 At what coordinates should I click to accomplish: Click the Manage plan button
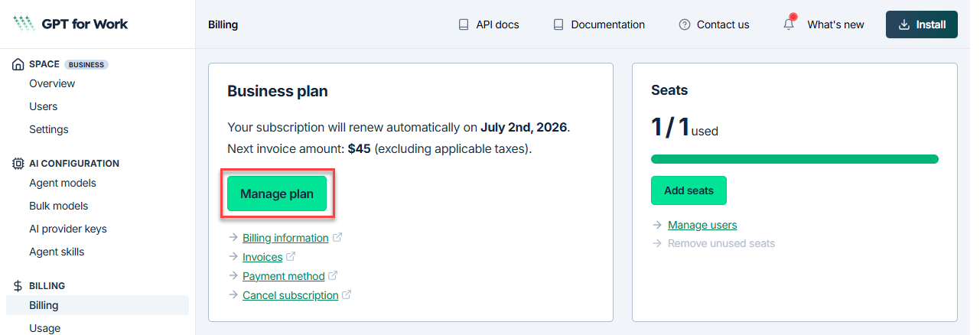point(277,194)
